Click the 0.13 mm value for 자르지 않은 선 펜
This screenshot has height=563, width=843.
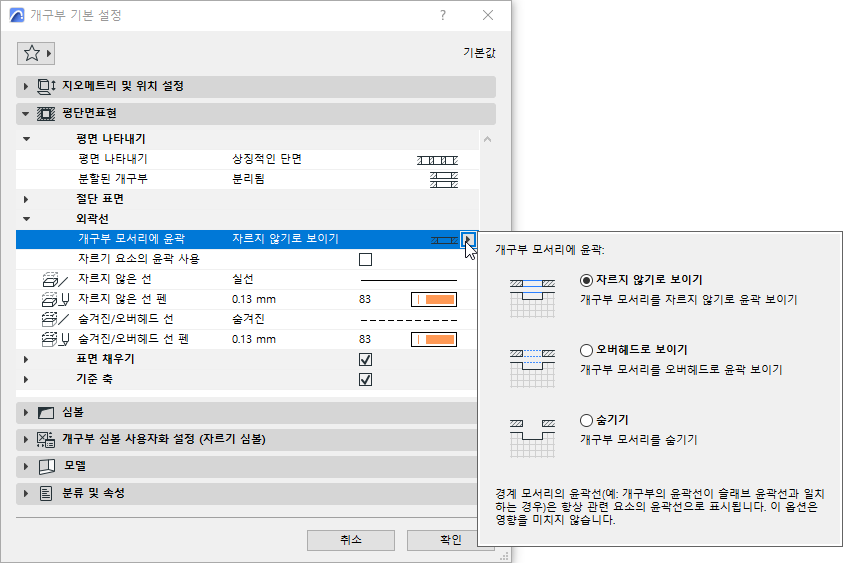point(254,300)
